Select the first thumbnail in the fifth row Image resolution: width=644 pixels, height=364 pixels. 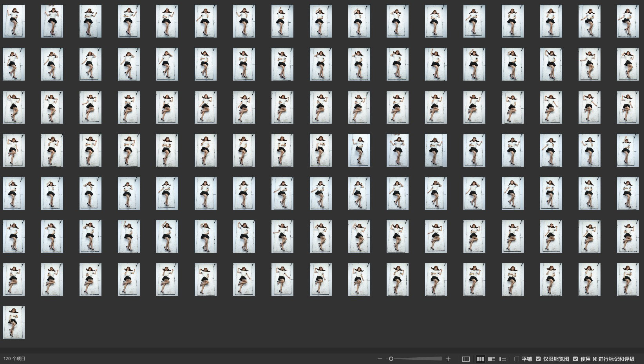(x=14, y=193)
